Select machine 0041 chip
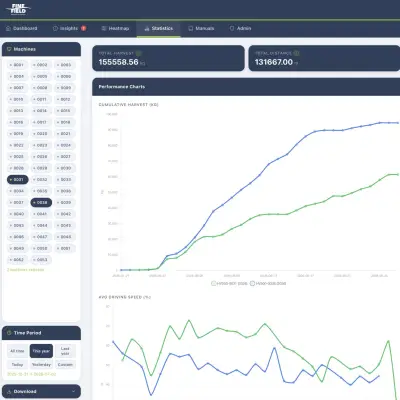This screenshot has height=400, width=400. 41,214
